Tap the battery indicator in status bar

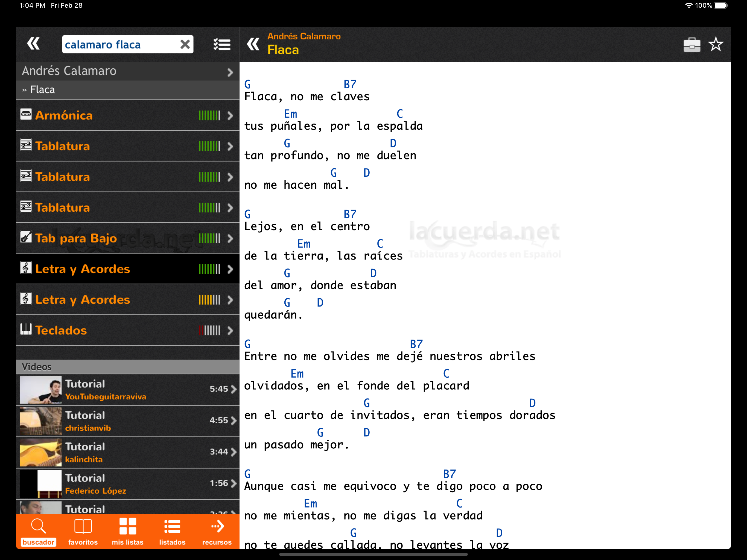(721, 5)
